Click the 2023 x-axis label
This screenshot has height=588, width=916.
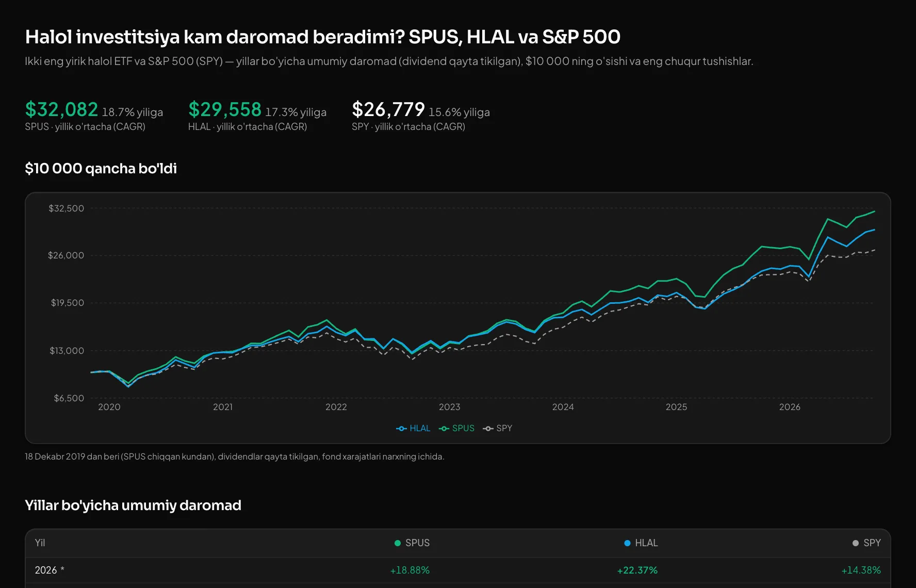(x=450, y=407)
